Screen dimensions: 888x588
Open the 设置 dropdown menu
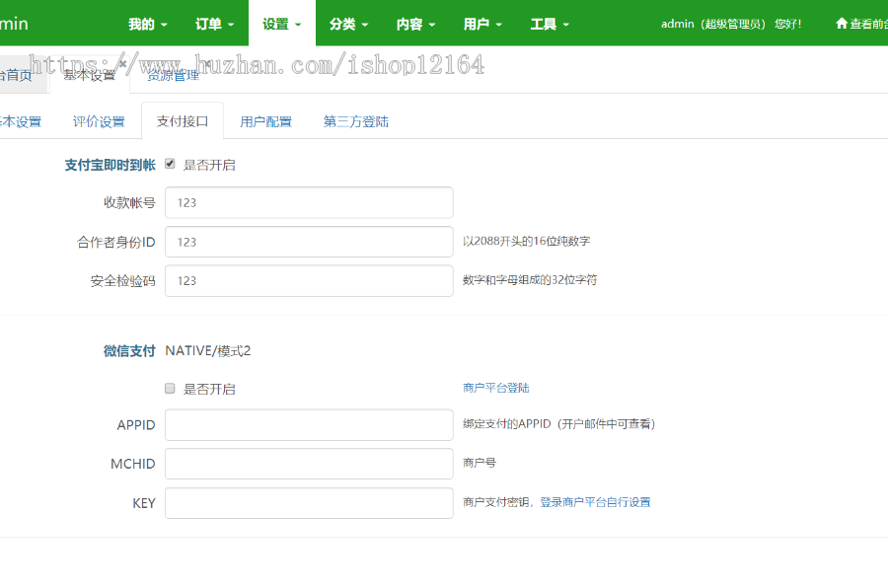pos(283,23)
